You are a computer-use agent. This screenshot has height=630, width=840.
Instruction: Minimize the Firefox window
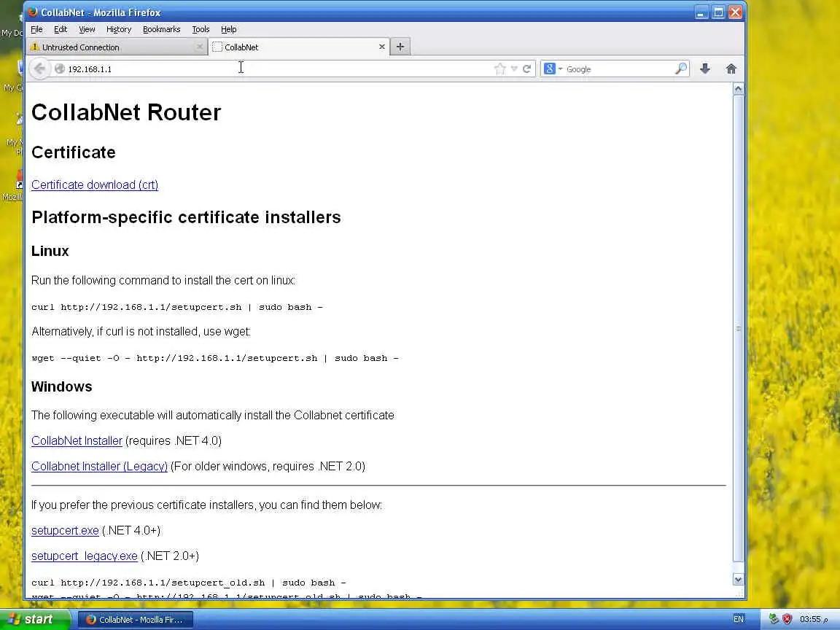701,12
